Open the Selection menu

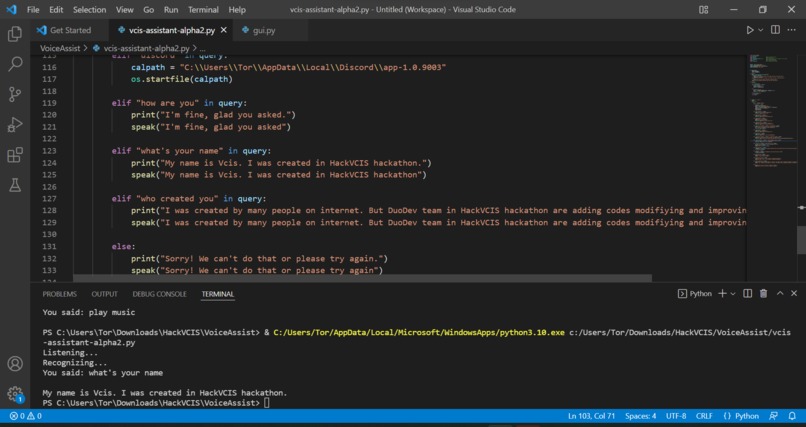(89, 10)
